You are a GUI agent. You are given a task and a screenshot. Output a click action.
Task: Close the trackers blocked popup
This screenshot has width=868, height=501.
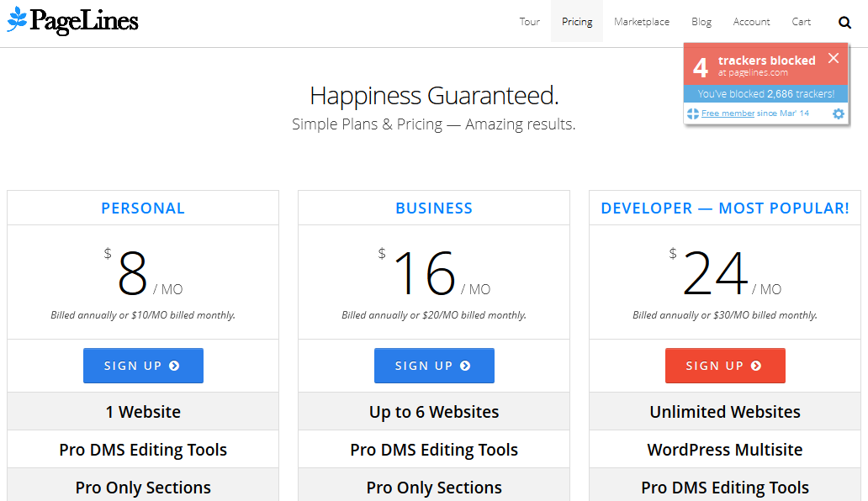[x=833, y=58]
